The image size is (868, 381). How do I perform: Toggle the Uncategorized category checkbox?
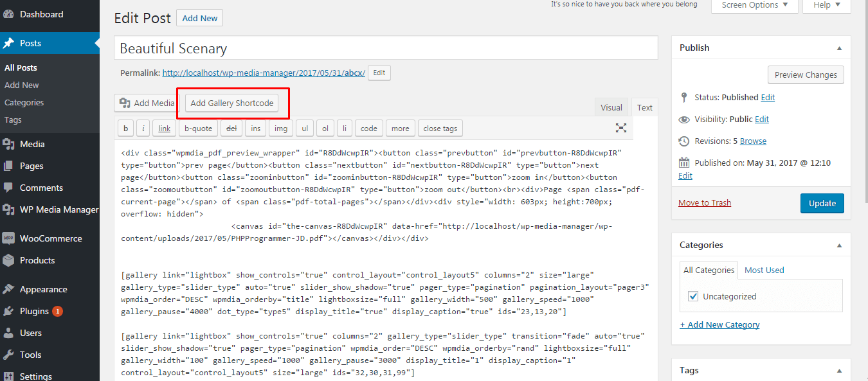point(693,296)
